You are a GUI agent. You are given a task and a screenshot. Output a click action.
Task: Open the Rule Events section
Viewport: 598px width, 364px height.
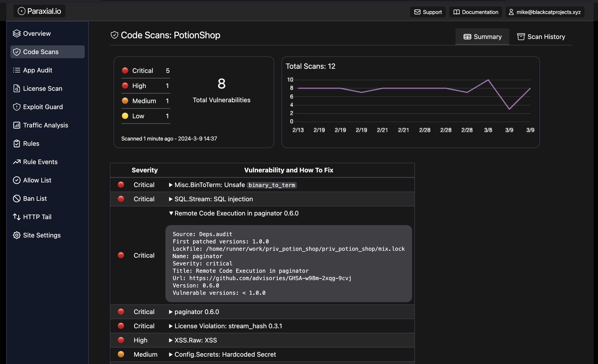click(47, 162)
